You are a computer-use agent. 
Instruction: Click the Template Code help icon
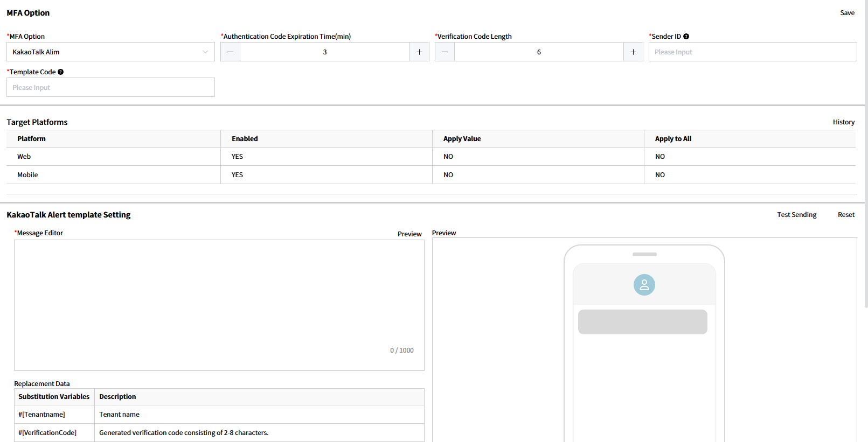coord(61,72)
